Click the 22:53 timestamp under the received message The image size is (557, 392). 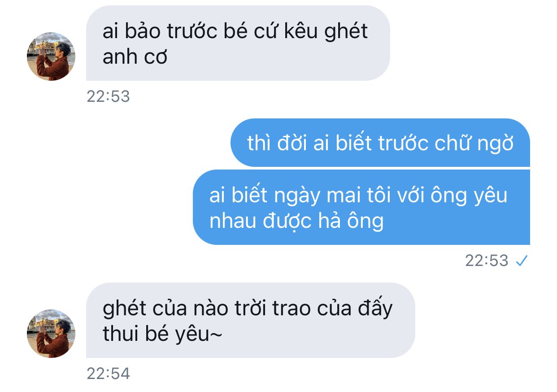[x=108, y=96]
